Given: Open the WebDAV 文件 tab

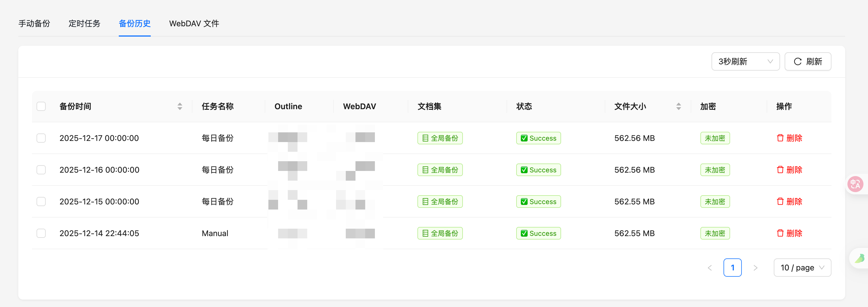Looking at the screenshot, I should [x=194, y=24].
